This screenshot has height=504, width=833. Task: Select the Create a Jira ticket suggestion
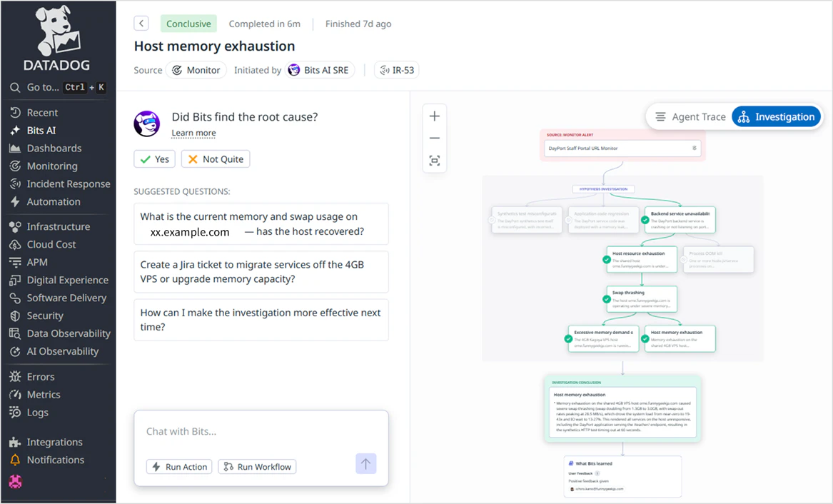[x=261, y=272]
